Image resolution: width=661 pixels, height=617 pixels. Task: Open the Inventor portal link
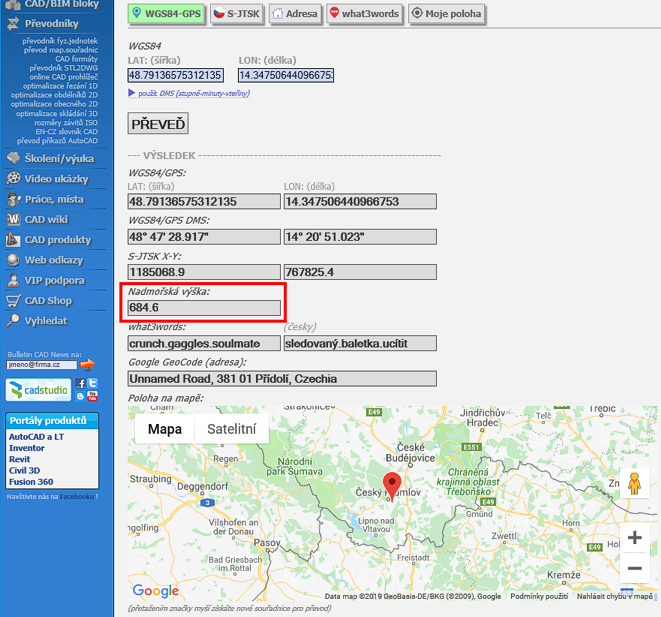27,448
